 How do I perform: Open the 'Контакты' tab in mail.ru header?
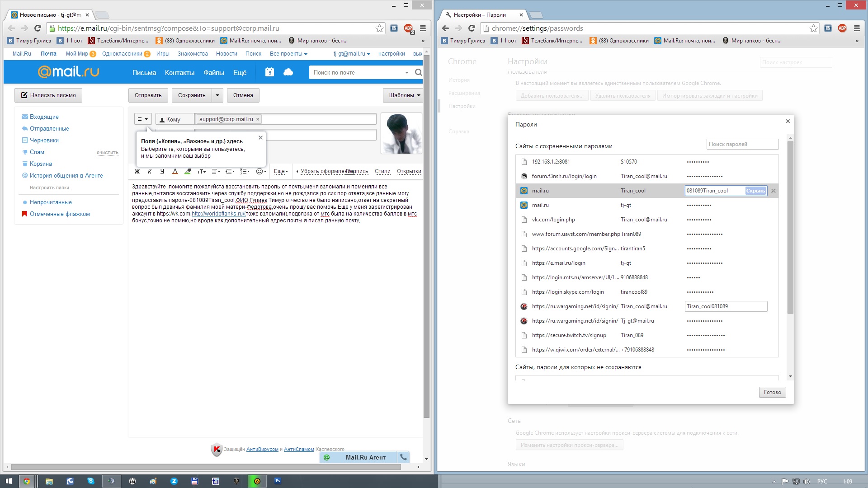click(179, 73)
